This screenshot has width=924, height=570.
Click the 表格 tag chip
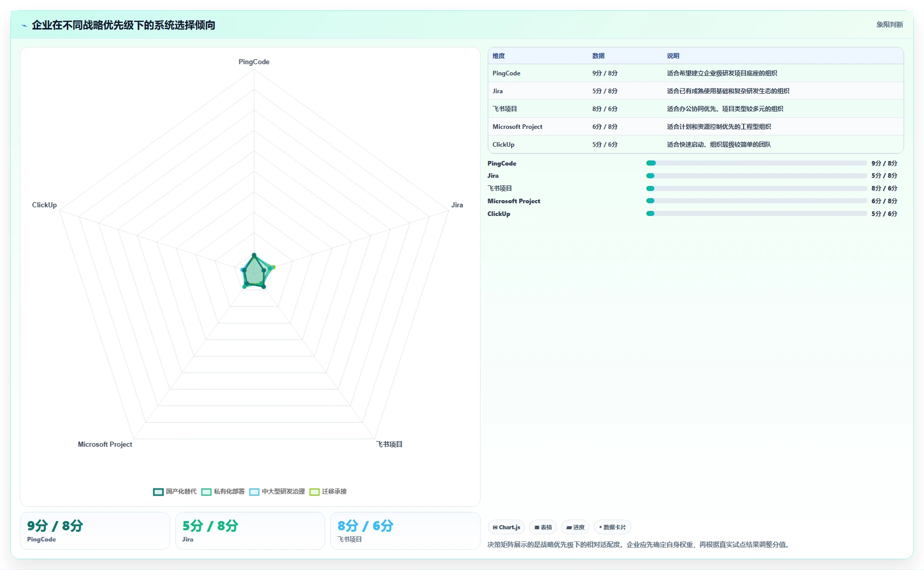click(x=543, y=527)
